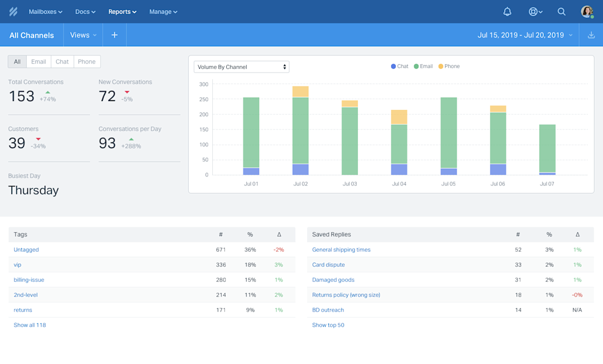Screen dimensions: 603x364
Task: Click the Jul 01 chart bar
Action: pos(251,136)
